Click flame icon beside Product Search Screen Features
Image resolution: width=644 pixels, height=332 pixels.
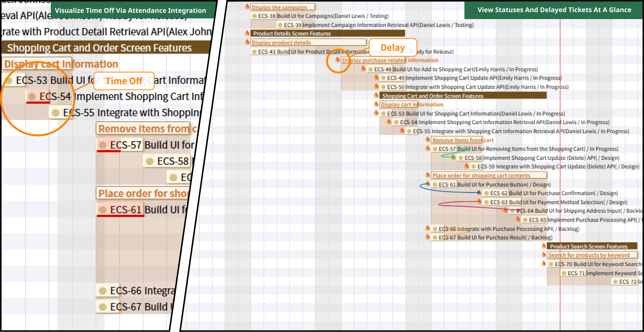pos(543,246)
